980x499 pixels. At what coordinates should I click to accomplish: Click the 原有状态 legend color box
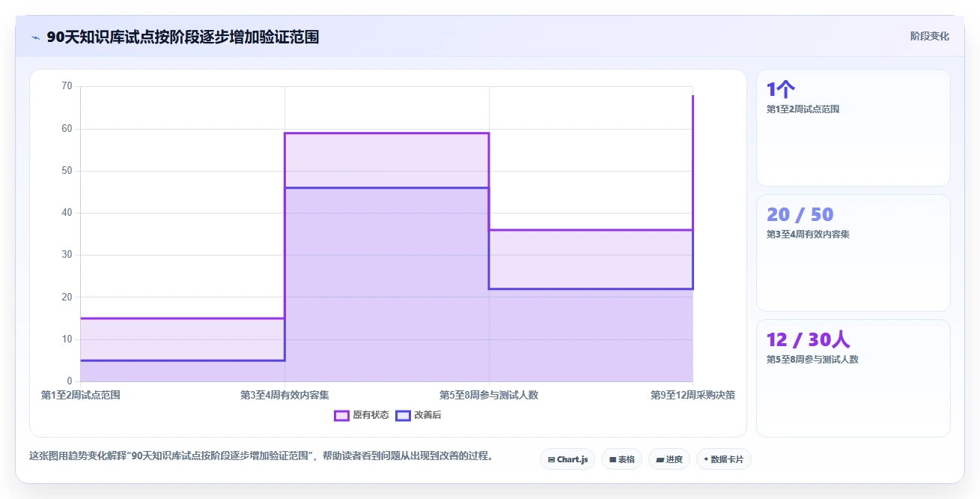coord(341,415)
